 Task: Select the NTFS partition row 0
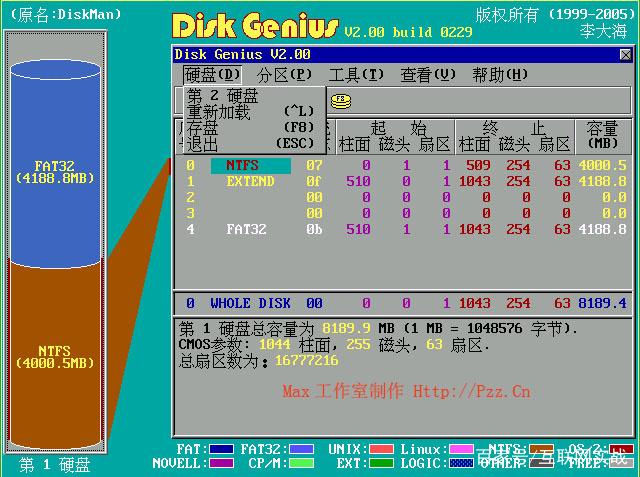(404, 165)
